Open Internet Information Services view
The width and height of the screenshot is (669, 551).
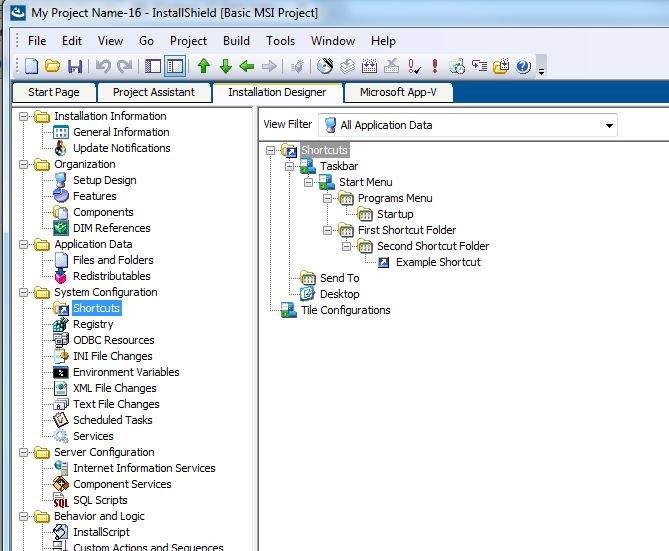click(144, 468)
